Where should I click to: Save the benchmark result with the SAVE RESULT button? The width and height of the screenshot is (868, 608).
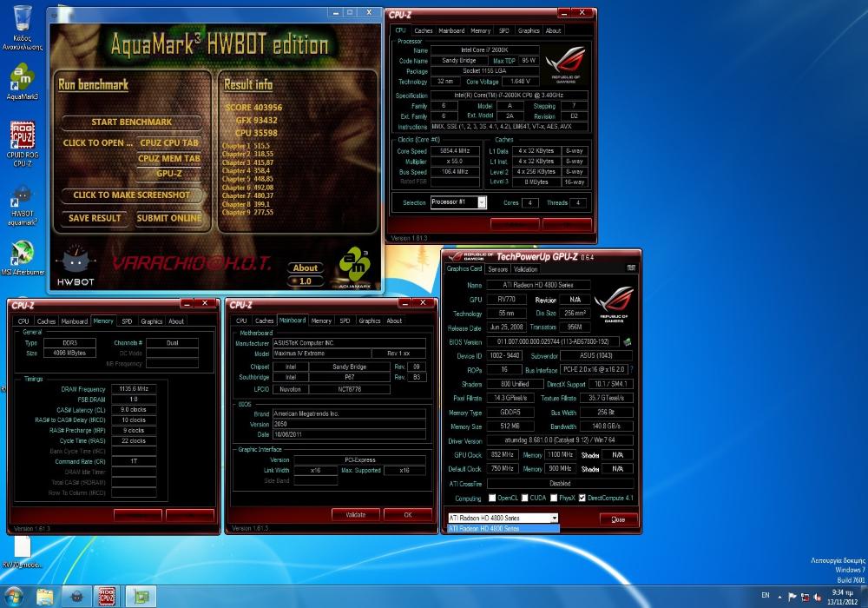tap(95, 218)
